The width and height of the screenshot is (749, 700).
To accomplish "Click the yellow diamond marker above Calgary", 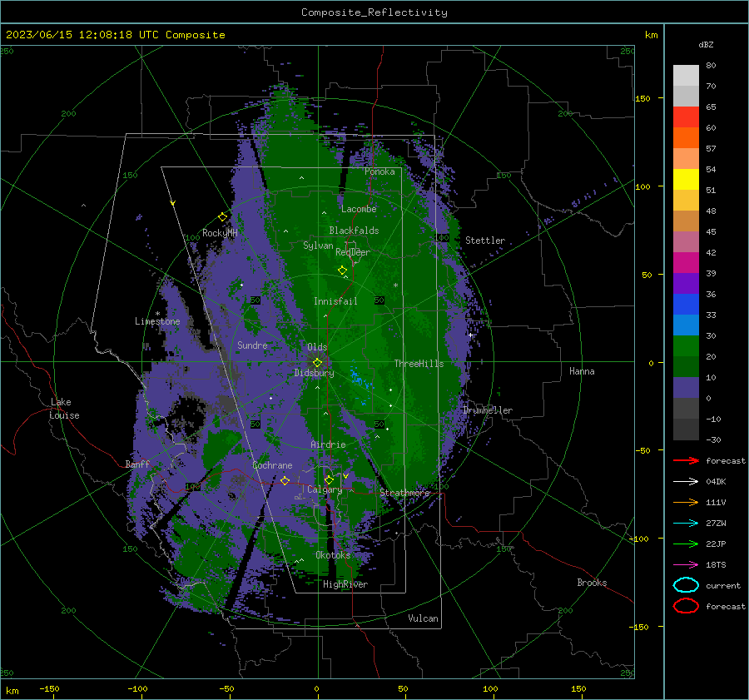I will (329, 479).
